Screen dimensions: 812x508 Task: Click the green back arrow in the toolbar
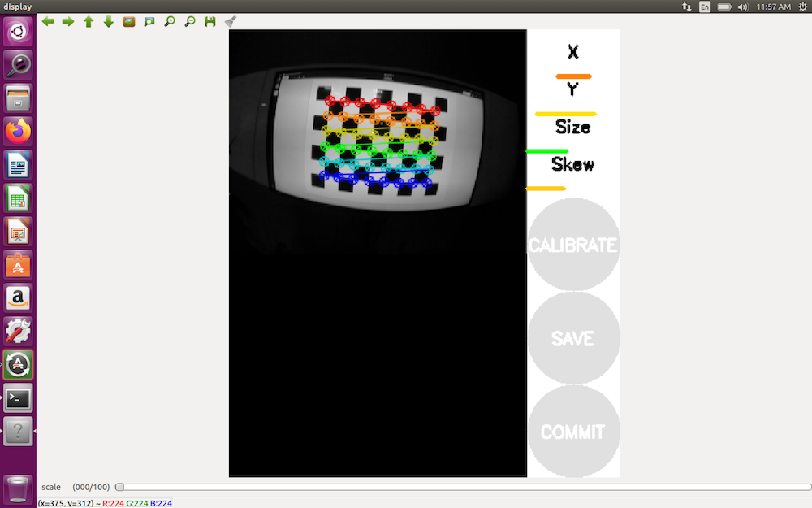(47, 21)
